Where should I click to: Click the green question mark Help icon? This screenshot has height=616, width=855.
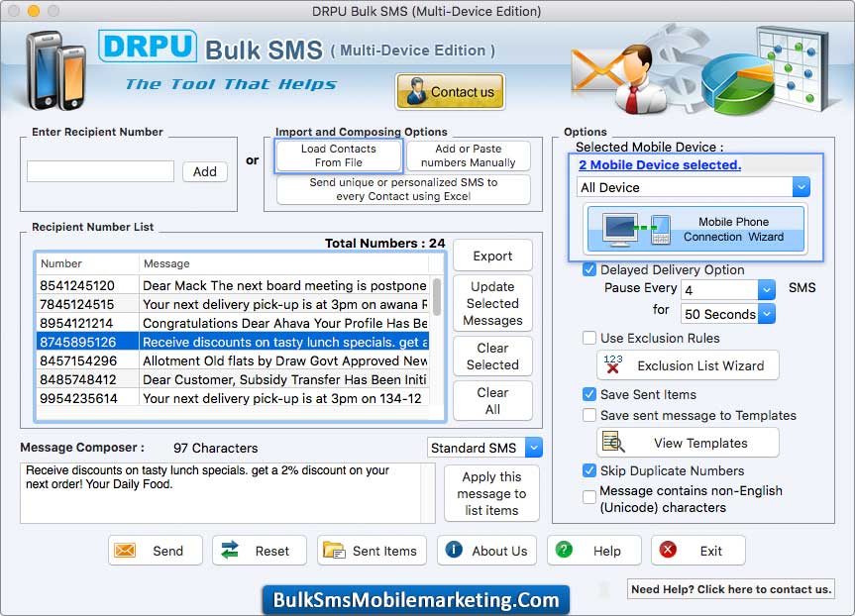coord(564,550)
